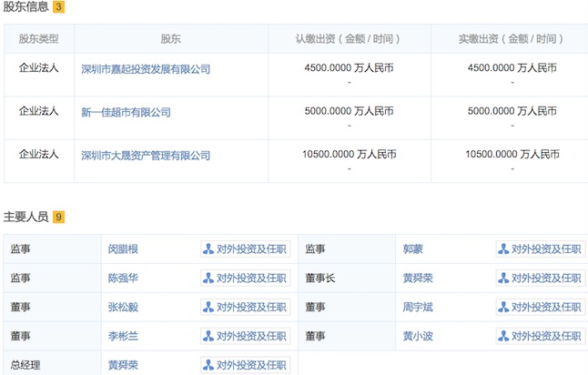This screenshot has width=588, height=375.
Task: Click investment icon beside 陈强华
Action: point(208,278)
